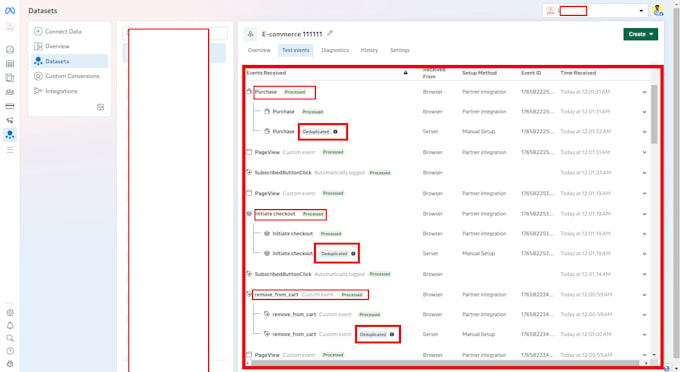Image resolution: width=680 pixels, height=372 pixels.
Task: Open the help question mark icon
Action: [x=10, y=351]
